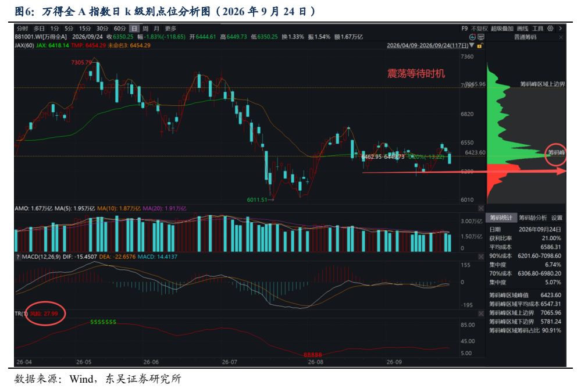This screenshot has height=392, width=581.
Task: Click the 筹码峰区域平均成本 row
Action: (525, 304)
